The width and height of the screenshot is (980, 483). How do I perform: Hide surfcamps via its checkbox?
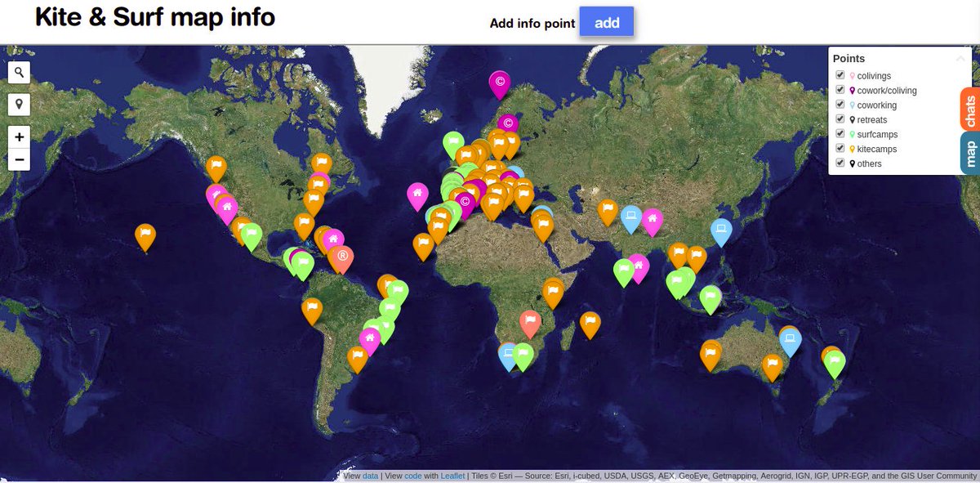[x=840, y=134]
